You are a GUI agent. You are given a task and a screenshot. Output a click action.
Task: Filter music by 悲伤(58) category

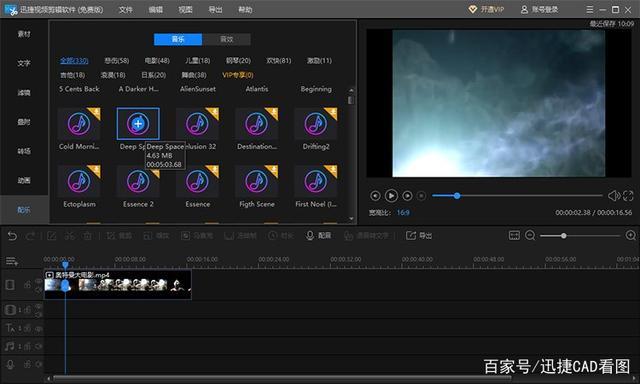[x=117, y=61]
